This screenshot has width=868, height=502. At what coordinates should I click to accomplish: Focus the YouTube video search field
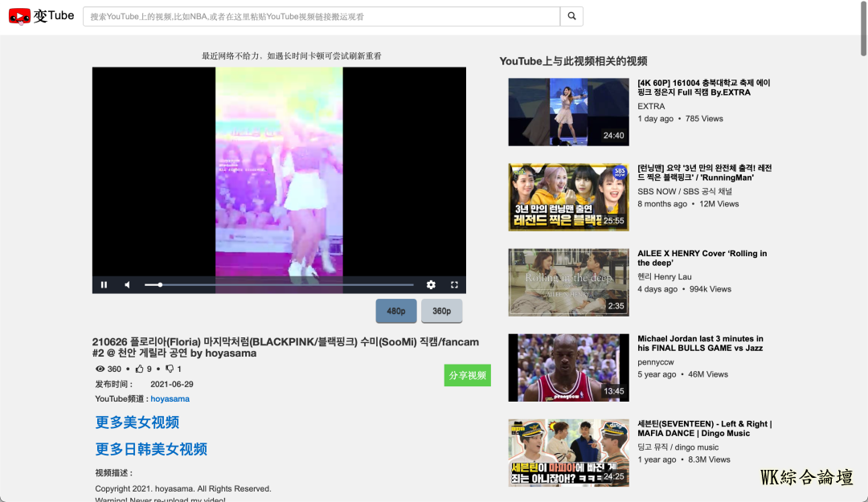pyautogui.click(x=321, y=17)
